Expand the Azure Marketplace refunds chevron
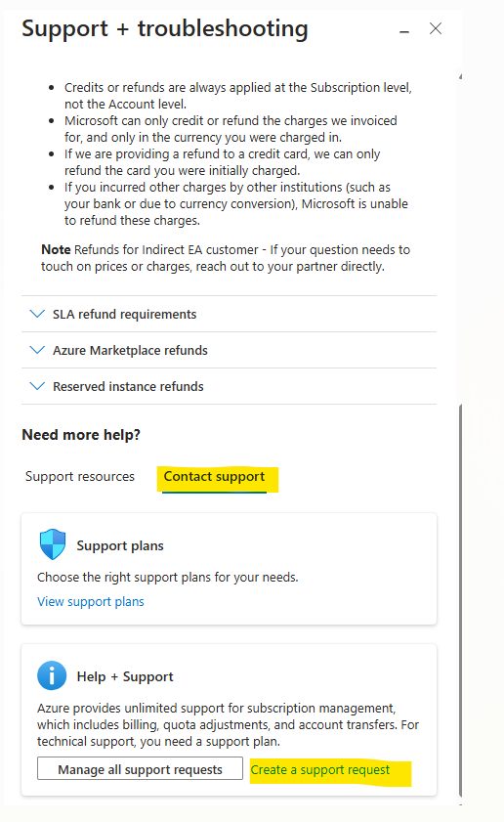The width and height of the screenshot is (504, 822). click(37, 350)
